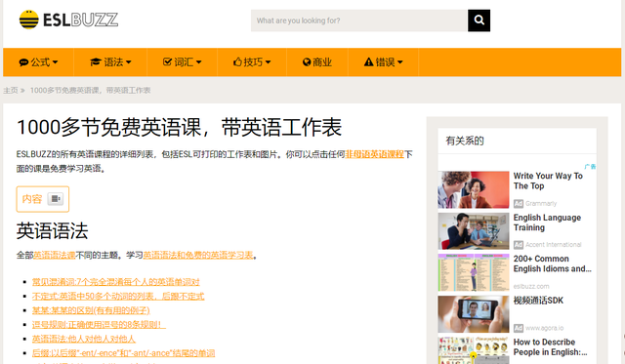Viewport: 625px width, 364px height.
Task: Open the '200+ Common English Idioms' thumbnail
Action: tap(474, 273)
